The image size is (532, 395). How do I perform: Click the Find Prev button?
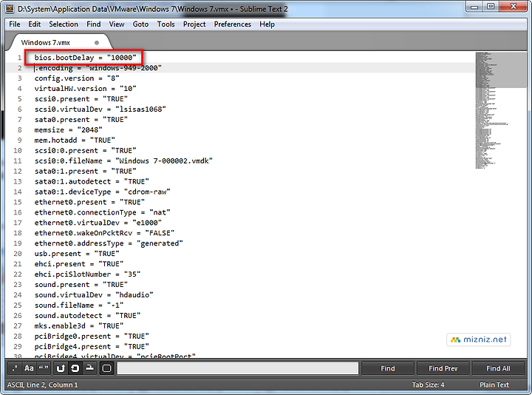click(x=443, y=368)
